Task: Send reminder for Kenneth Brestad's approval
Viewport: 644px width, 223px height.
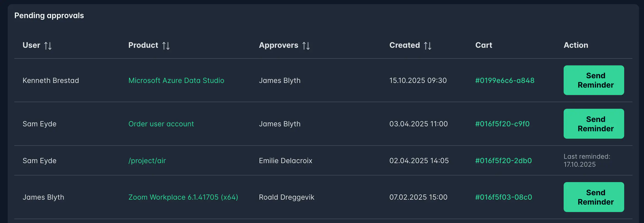Action: pyautogui.click(x=594, y=80)
